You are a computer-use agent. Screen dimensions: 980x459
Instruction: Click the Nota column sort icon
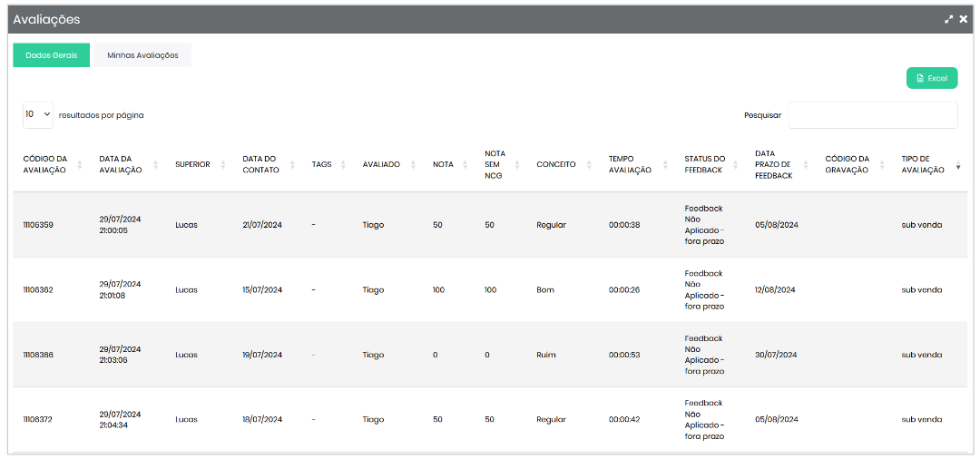(466, 165)
